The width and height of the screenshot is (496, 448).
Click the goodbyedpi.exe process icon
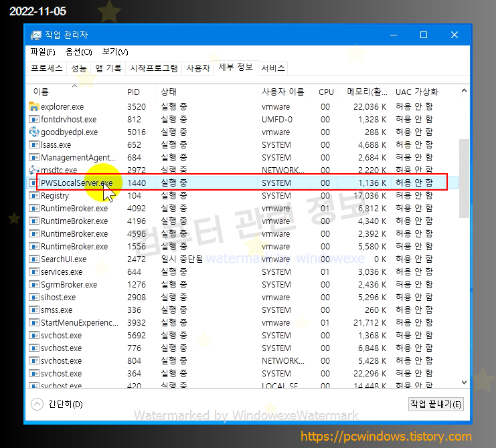pyautogui.click(x=34, y=132)
